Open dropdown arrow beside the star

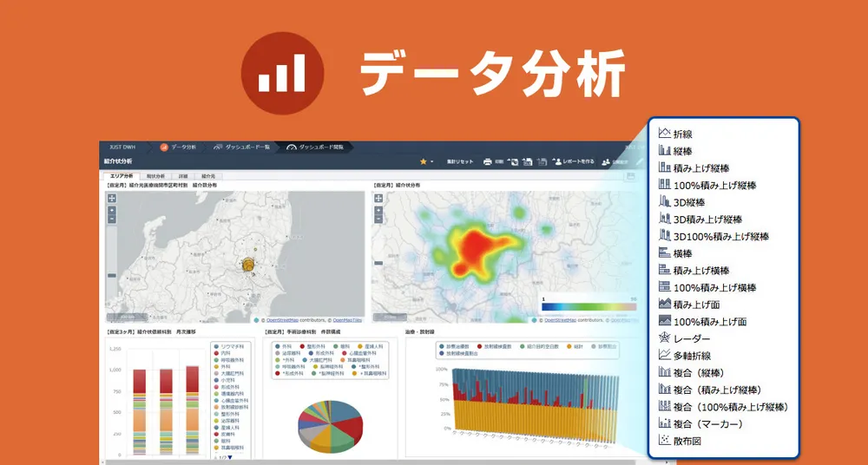tap(431, 162)
